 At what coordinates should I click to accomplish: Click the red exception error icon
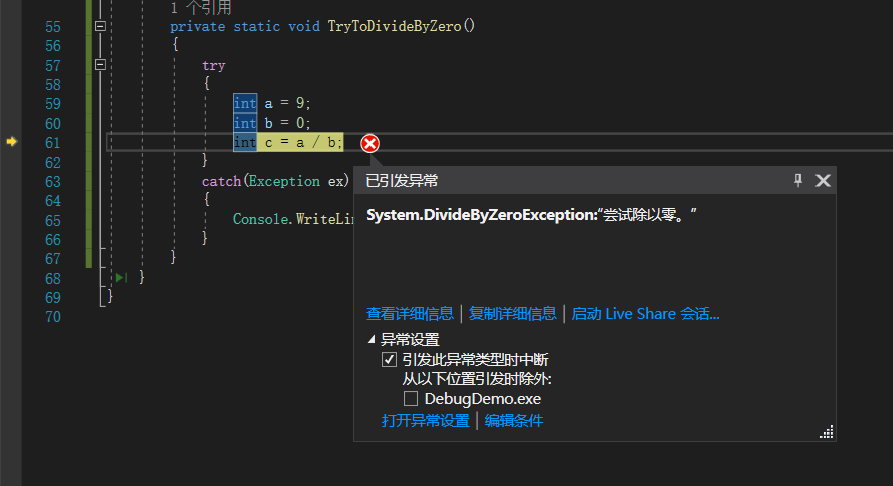[370, 144]
